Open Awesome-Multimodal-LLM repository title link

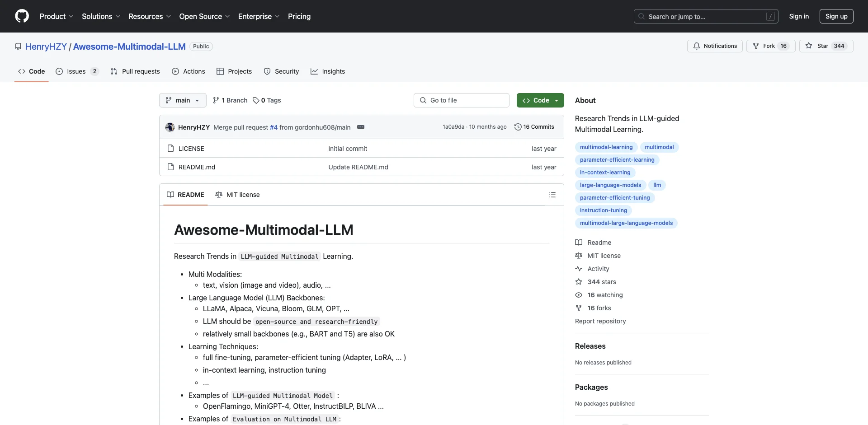tap(129, 47)
